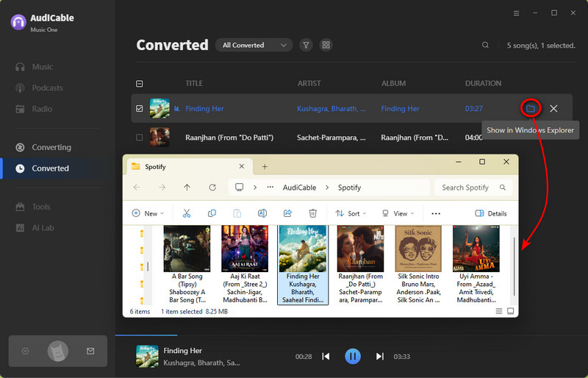Click the Search Spotify field
The height and width of the screenshot is (378, 588).
(473, 188)
